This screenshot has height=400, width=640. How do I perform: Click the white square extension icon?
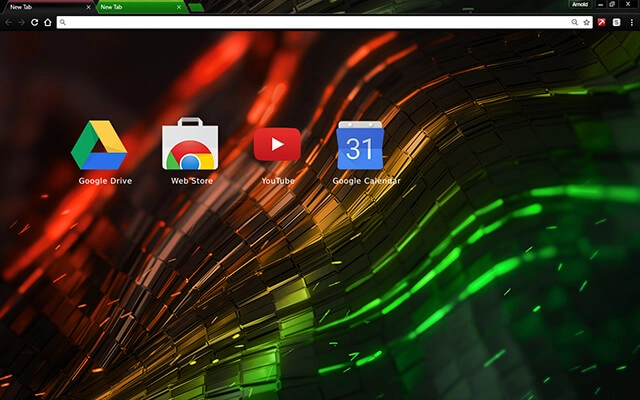pyautogui.click(x=616, y=22)
